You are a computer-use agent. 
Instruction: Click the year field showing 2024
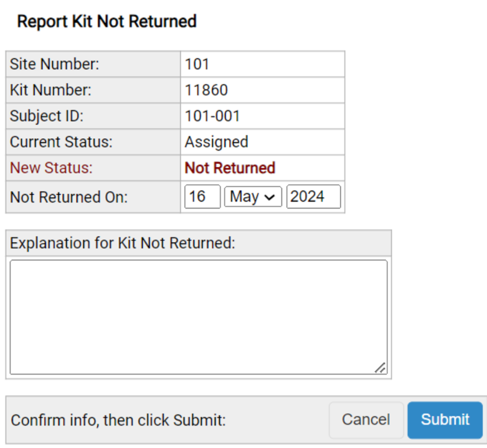pyautogui.click(x=313, y=197)
